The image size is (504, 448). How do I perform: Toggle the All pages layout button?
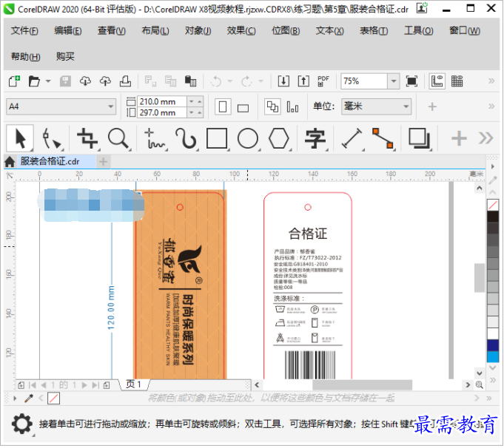[x=272, y=107]
